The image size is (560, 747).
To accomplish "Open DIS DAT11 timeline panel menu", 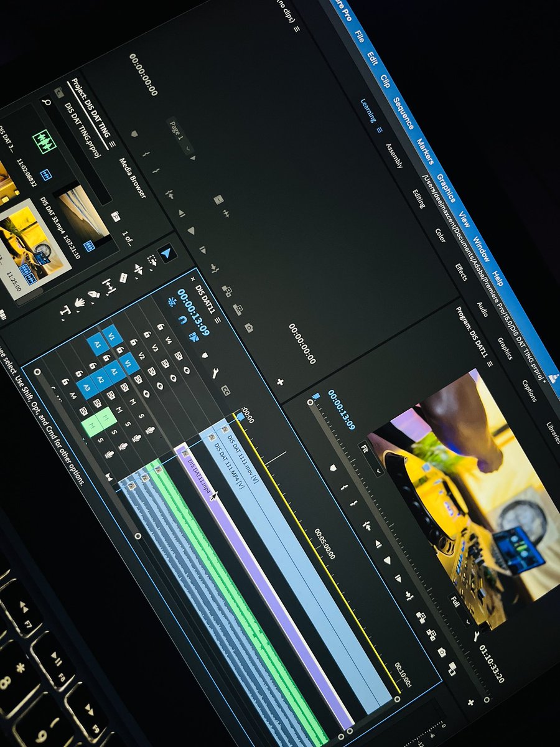I will click(x=218, y=320).
